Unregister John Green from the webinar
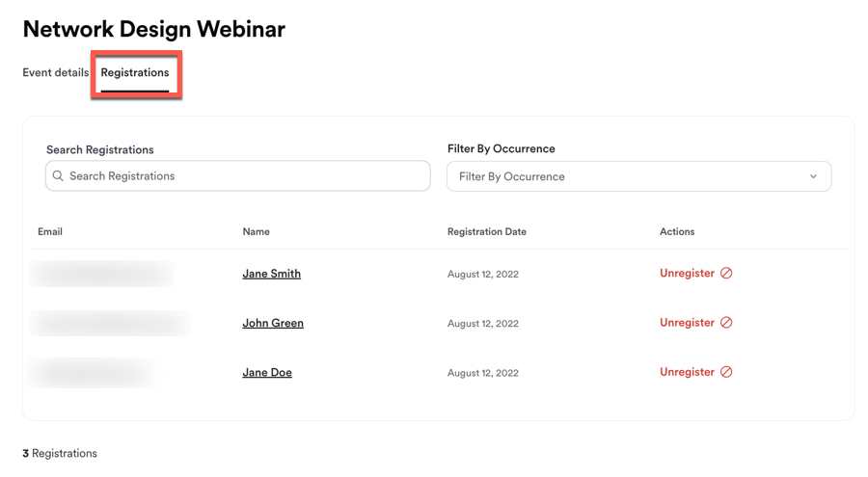Viewport: 868px width, 477px height. [687, 323]
